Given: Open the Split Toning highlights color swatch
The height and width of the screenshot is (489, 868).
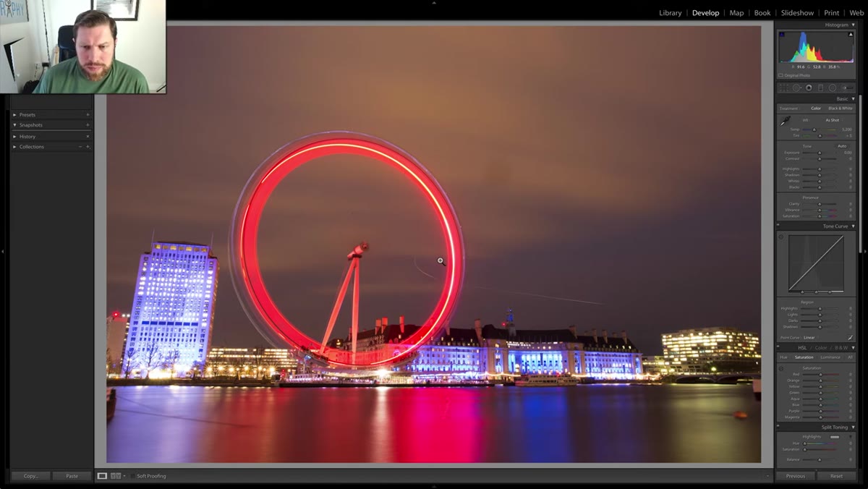Looking at the screenshot, I should coord(835,437).
